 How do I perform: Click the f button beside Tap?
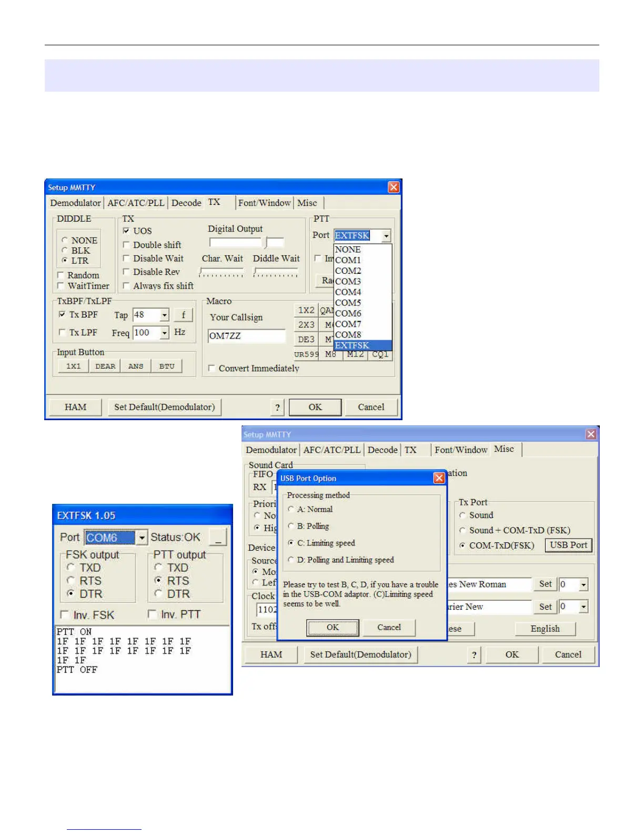click(184, 315)
